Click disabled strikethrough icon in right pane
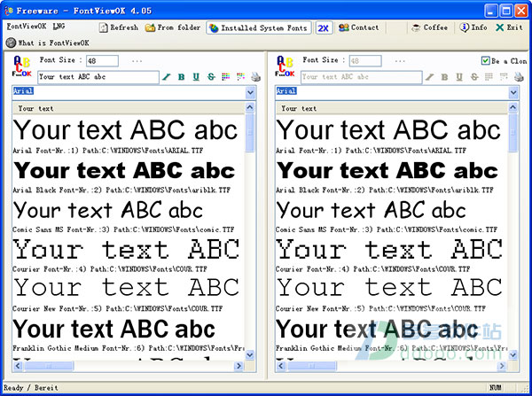This screenshot has height=396, width=532. 474,77
